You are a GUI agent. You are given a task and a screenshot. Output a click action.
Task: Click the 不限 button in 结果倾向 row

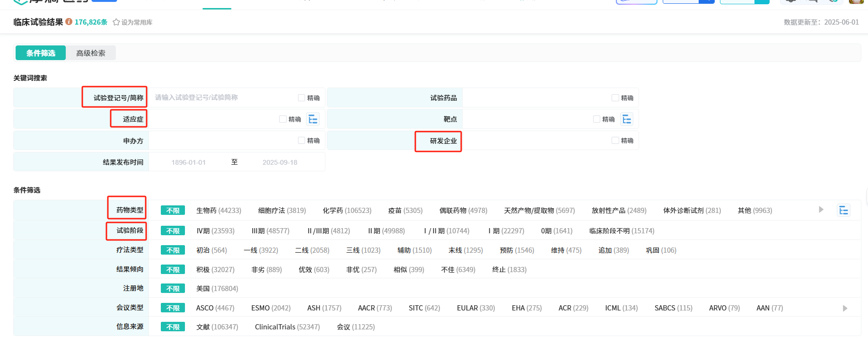point(173,270)
